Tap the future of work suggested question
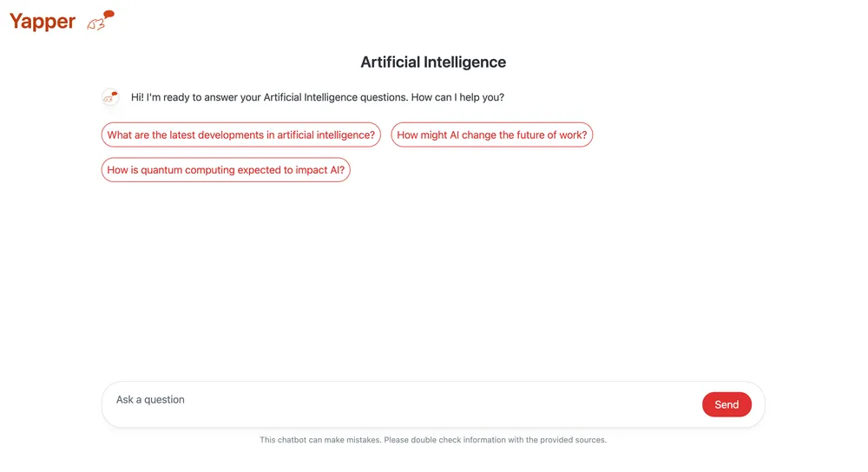Screen dimensions: 868x472 (x=491, y=135)
